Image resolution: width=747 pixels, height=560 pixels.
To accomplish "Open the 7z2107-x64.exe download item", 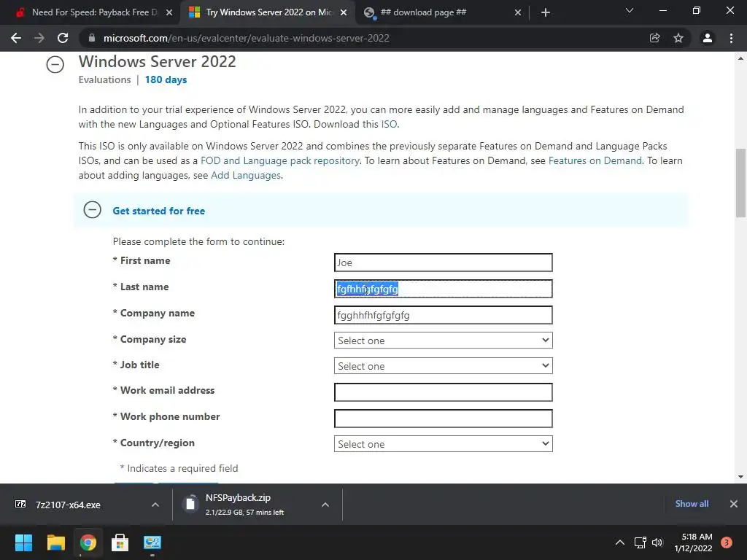I will click(x=68, y=505).
